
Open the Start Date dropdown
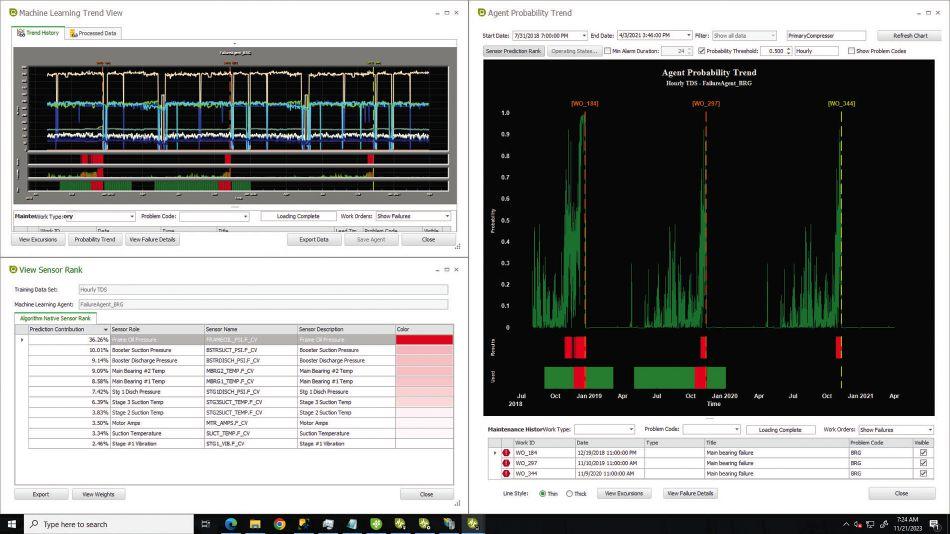click(x=584, y=35)
